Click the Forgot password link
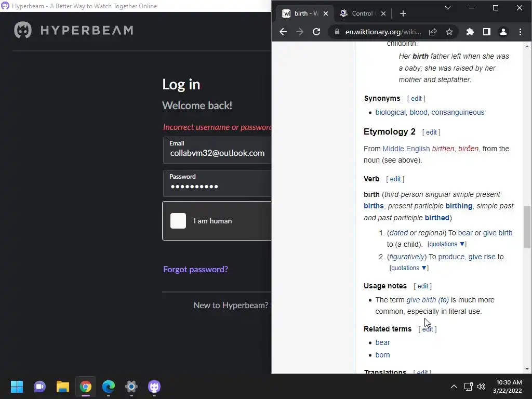This screenshot has height=399, width=532. 195,270
